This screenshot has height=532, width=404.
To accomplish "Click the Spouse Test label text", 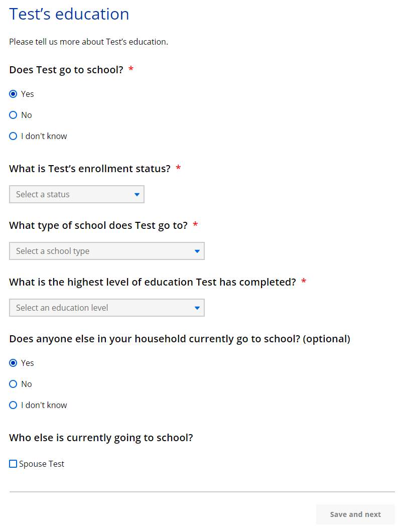I will [x=42, y=464].
